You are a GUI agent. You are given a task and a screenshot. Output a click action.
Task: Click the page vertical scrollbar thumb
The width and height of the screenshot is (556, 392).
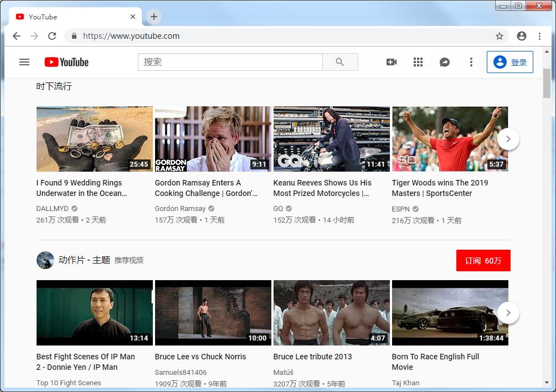coord(547,83)
